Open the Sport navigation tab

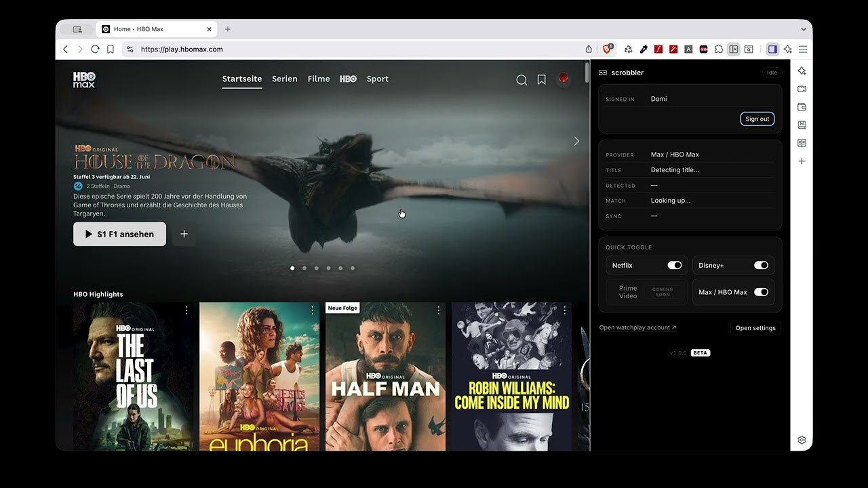pos(378,79)
